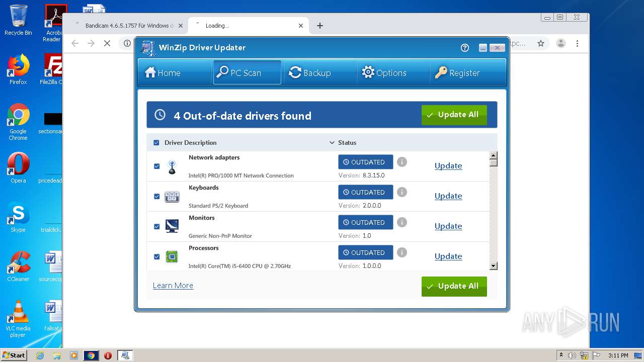Click the Monitors device icon

172,226
